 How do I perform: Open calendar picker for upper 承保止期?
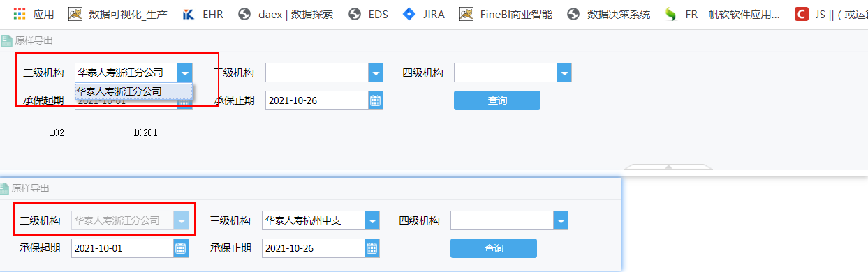(376, 100)
